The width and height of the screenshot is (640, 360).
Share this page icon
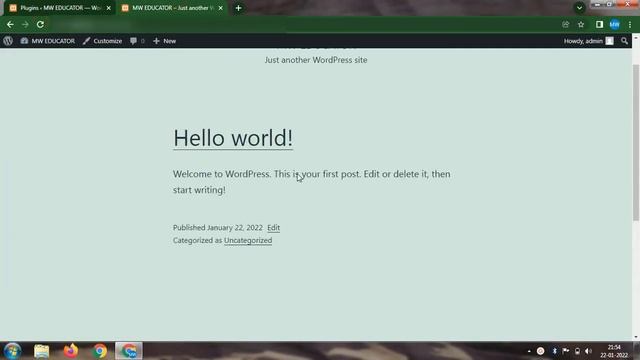pos(565,24)
